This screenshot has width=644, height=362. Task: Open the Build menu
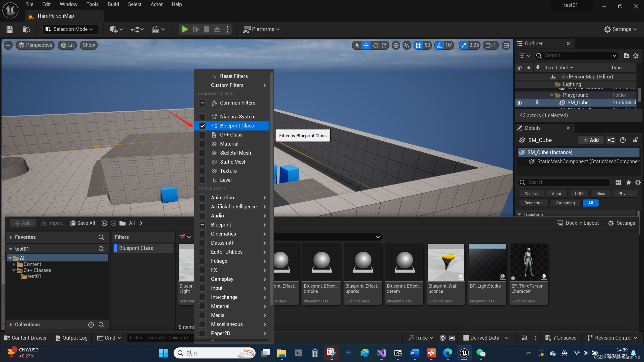tap(113, 4)
